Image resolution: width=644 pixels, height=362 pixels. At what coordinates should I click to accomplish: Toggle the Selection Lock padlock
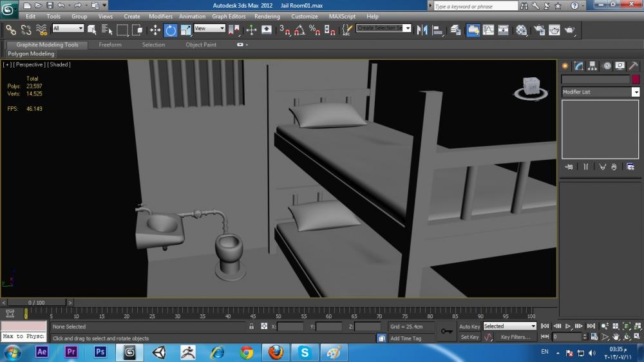(x=252, y=327)
